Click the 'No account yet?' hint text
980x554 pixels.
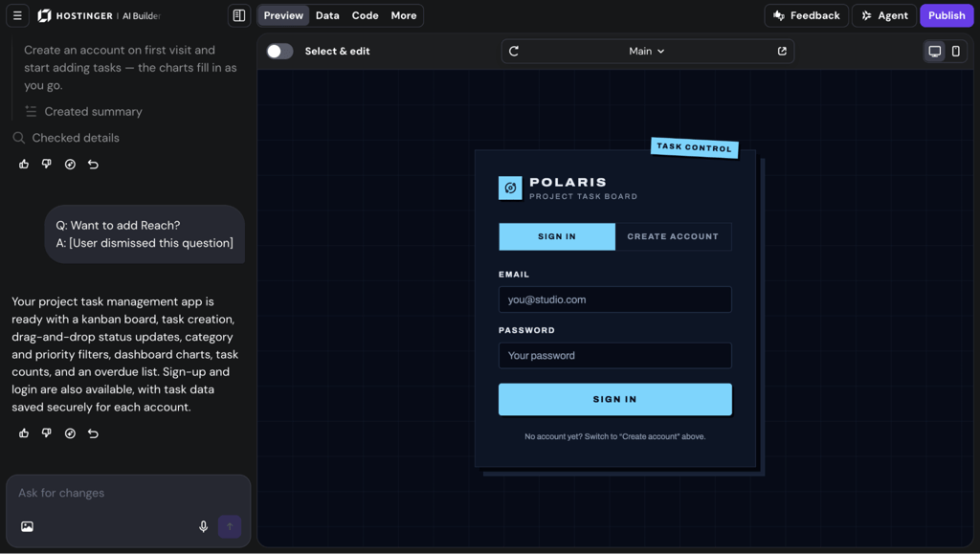pyautogui.click(x=615, y=436)
